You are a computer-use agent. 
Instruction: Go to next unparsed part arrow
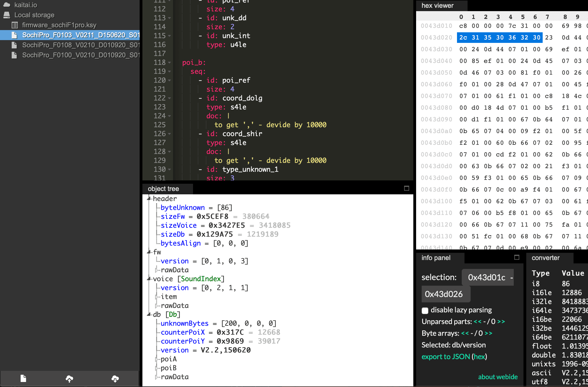[501, 322]
